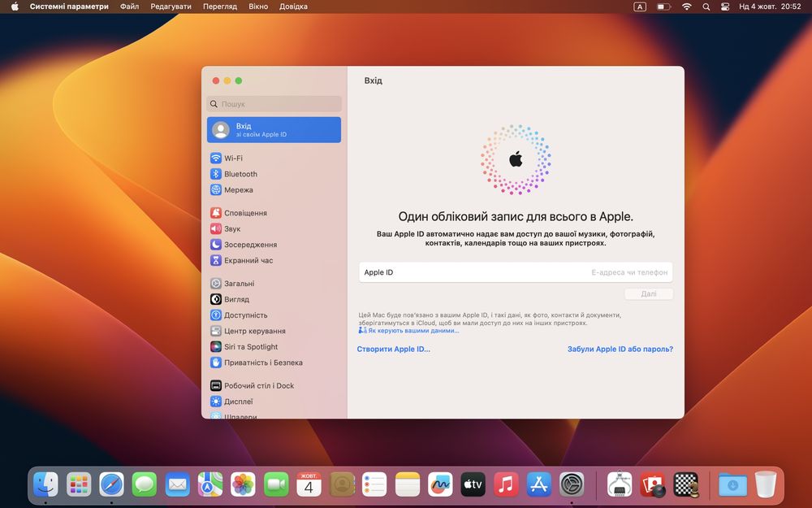Go to Приватність і Безпека
Screen dimensions: 812x508
274,363
